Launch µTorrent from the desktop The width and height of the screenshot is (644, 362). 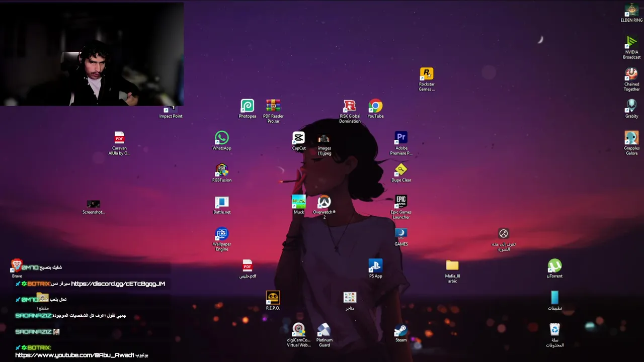(x=554, y=269)
